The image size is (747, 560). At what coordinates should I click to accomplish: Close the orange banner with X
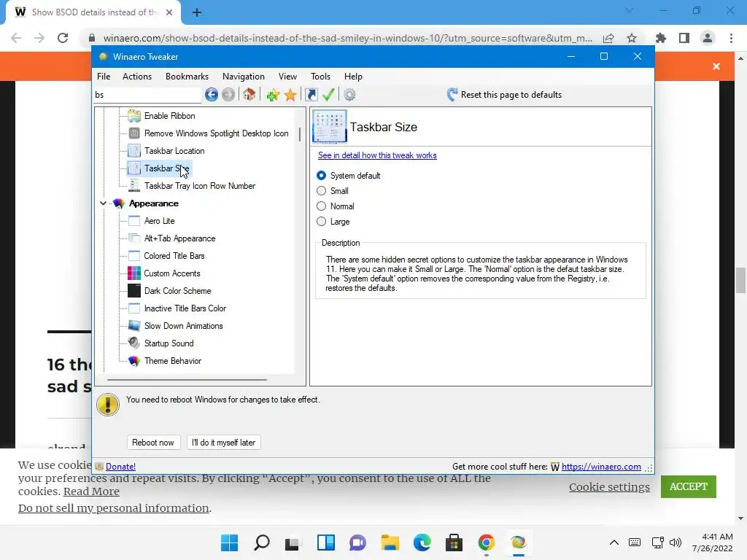[x=716, y=66]
